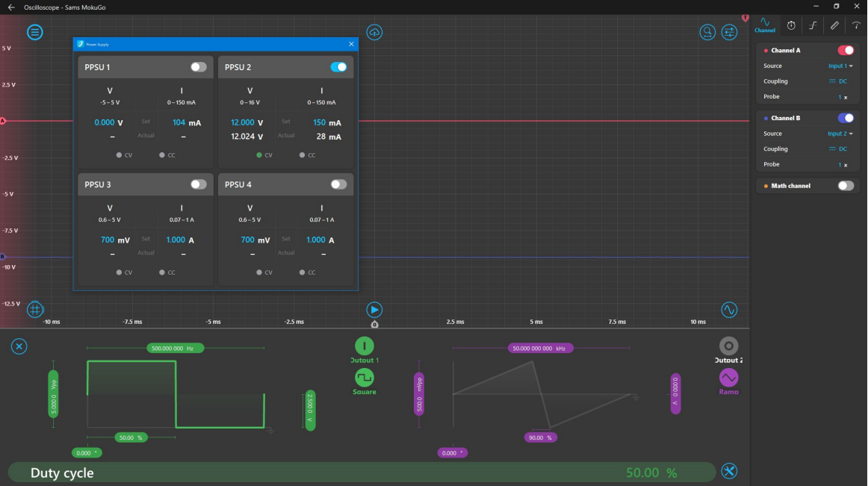Click the magnifier zoom icon
The width and height of the screenshot is (868, 486).
(x=707, y=32)
